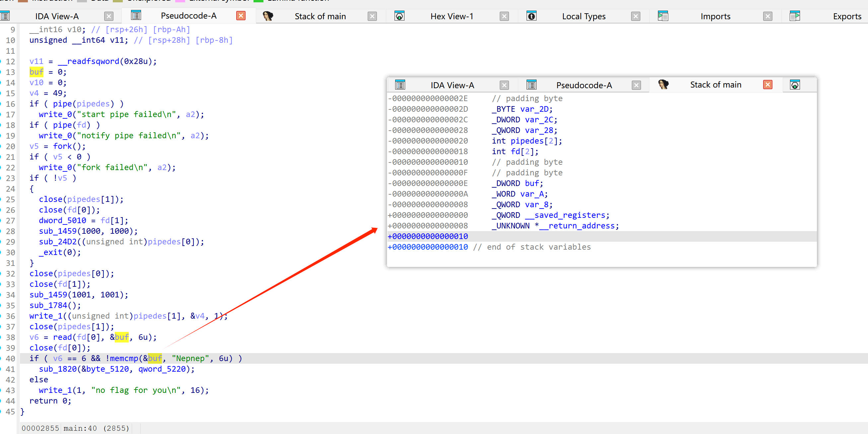Close IDA View-A tab in the inset window
868x434 pixels.
tap(504, 85)
